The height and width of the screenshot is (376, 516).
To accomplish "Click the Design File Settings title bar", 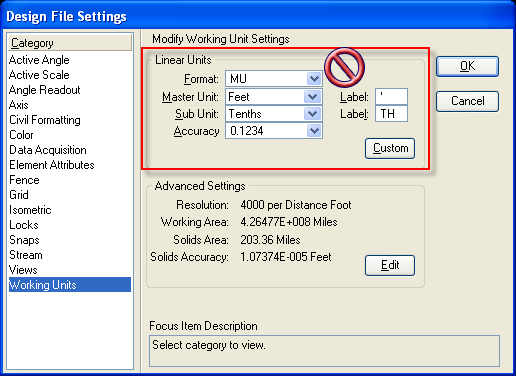I will coord(258,16).
